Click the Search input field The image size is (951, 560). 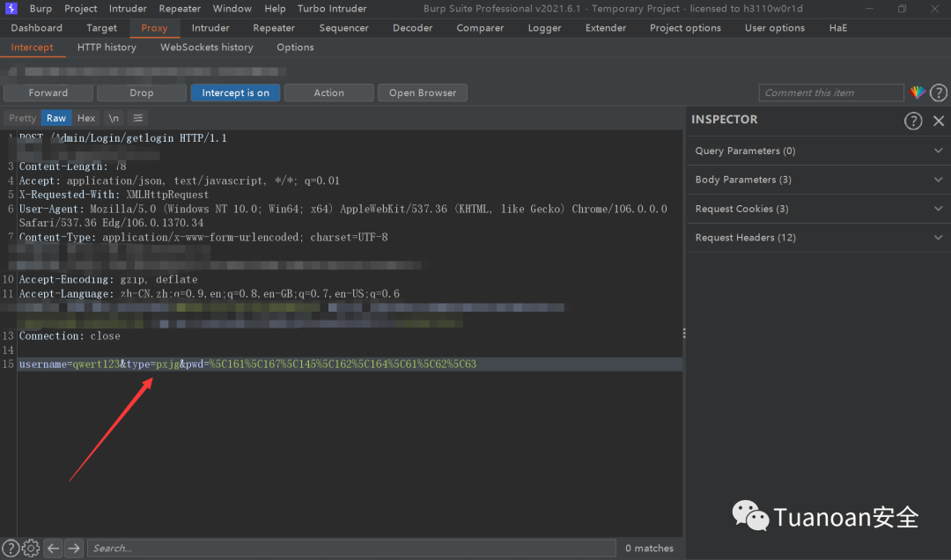click(351, 548)
